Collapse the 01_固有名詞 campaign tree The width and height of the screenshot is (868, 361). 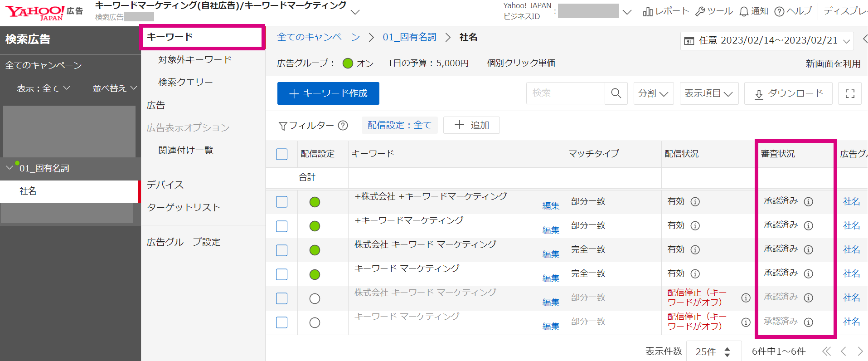[x=10, y=168]
